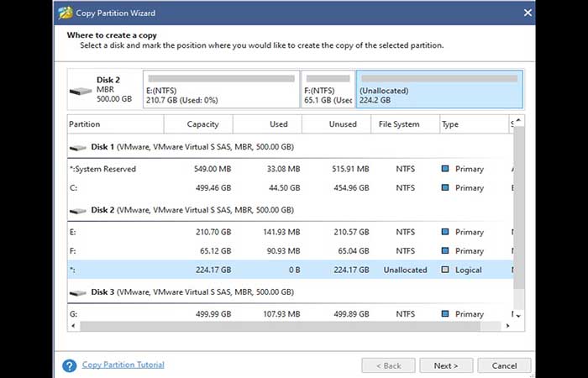
Task: Click the disabled Back button
Action: click(388, 365)
